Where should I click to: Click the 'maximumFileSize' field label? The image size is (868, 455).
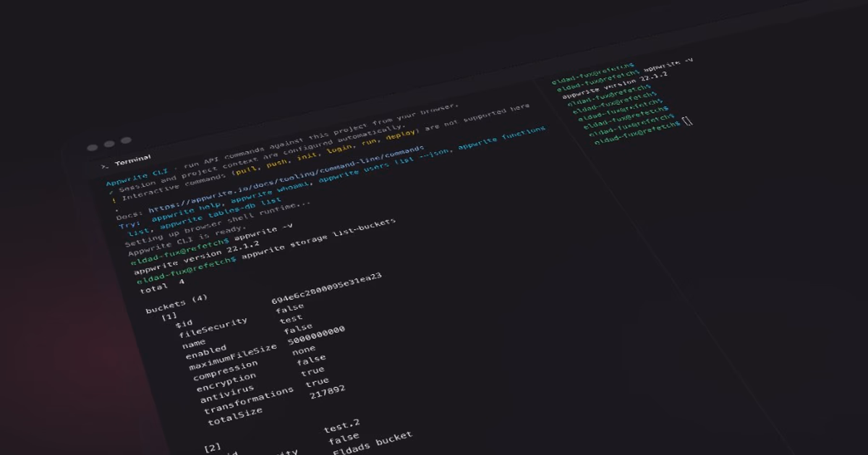click(x=233, y=356)
